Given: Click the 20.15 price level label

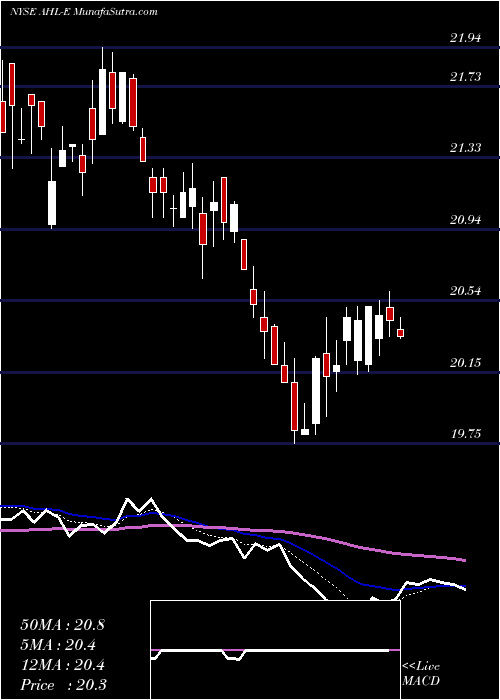Looking at the screenshot, I should click(466, 362).
